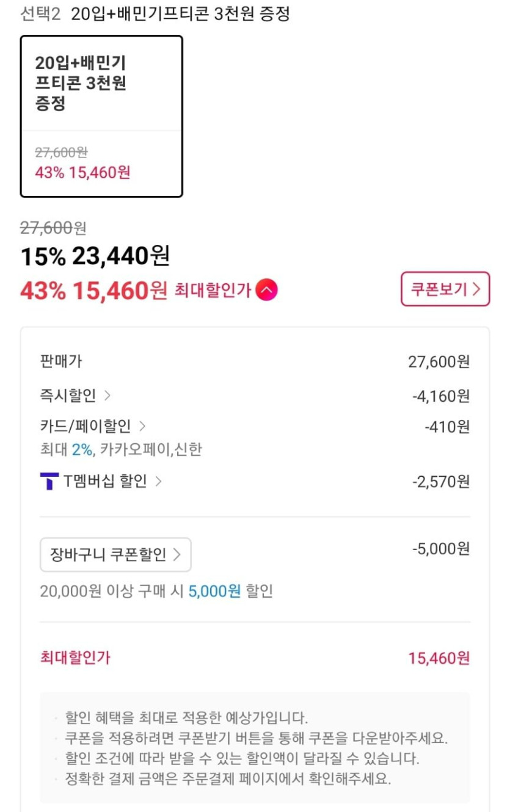Open the 장바구니 쿠폰할인 button
This screenshot has width=510, height=812.
coord(115,554)
